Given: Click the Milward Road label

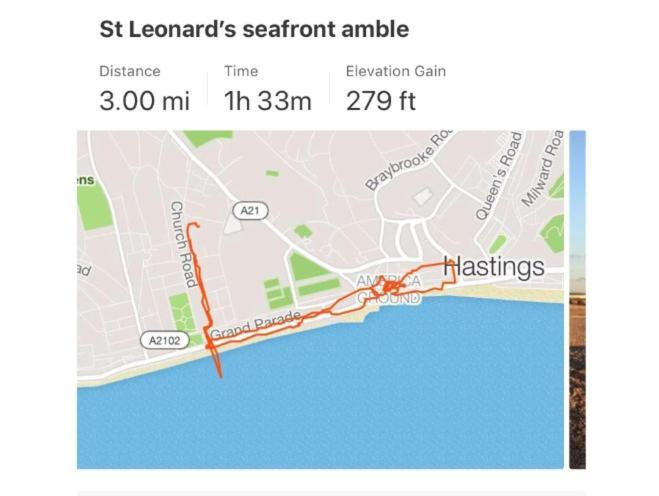Looking at the screenshot, I should point(543,168).
